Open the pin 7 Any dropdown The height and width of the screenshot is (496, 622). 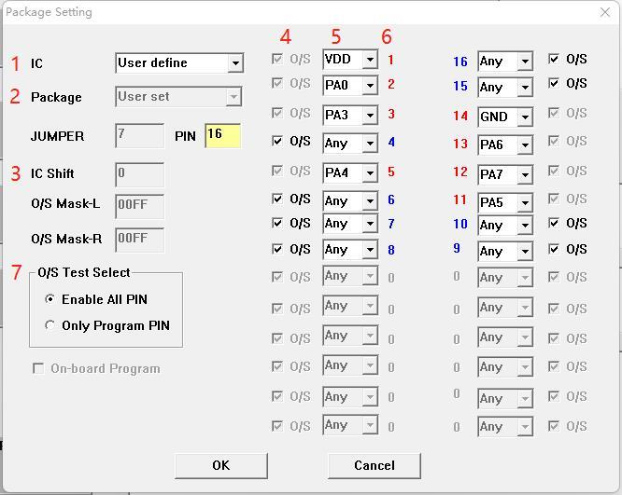click(x=350, y=223)
